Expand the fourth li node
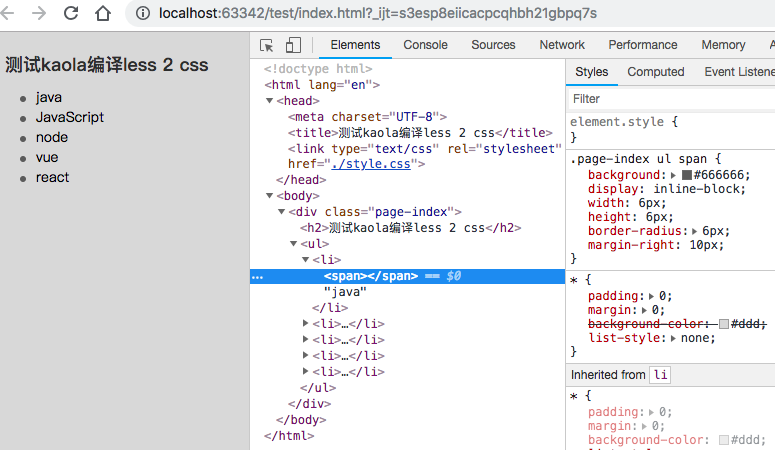Image resolution: width=775 pixels, height=450 pixels. pos(305,356)
